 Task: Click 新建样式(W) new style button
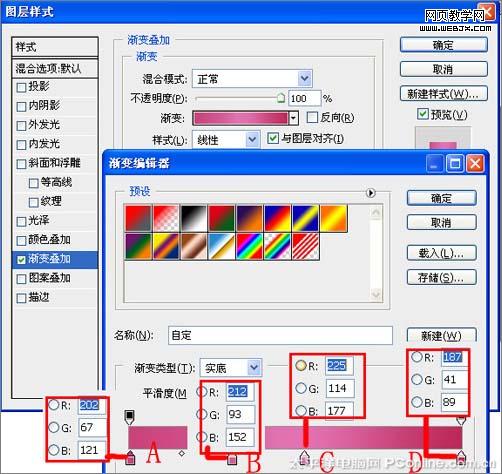[443, 94]
